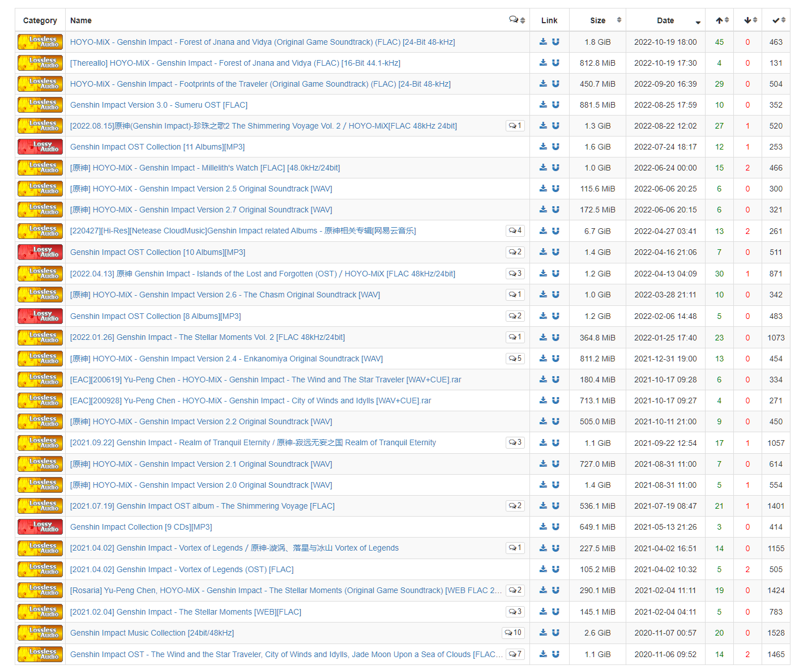Open magnet link for Forest of Jnana 24-Bit 48-kHz

tap(555, 42)
